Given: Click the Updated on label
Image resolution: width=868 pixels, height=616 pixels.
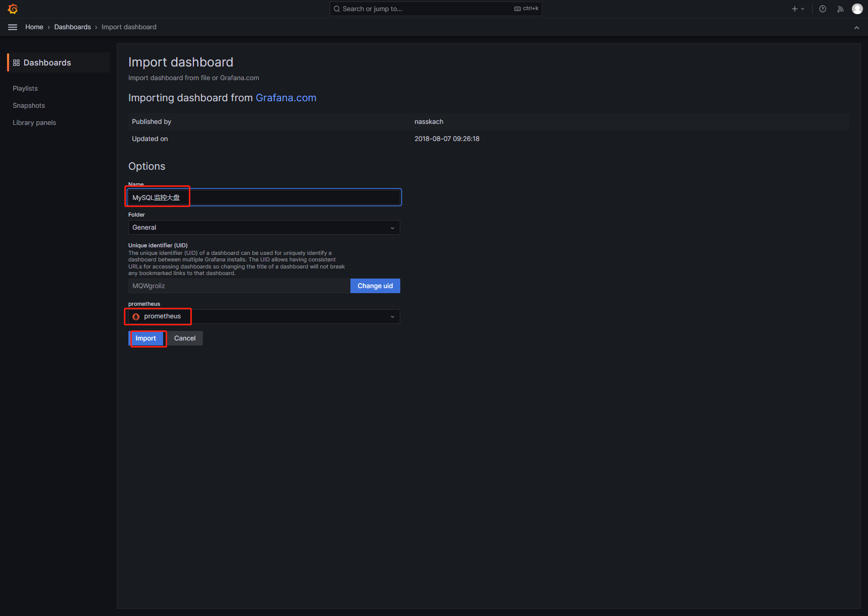Looking at the screenshot, I should pos(150,139).
